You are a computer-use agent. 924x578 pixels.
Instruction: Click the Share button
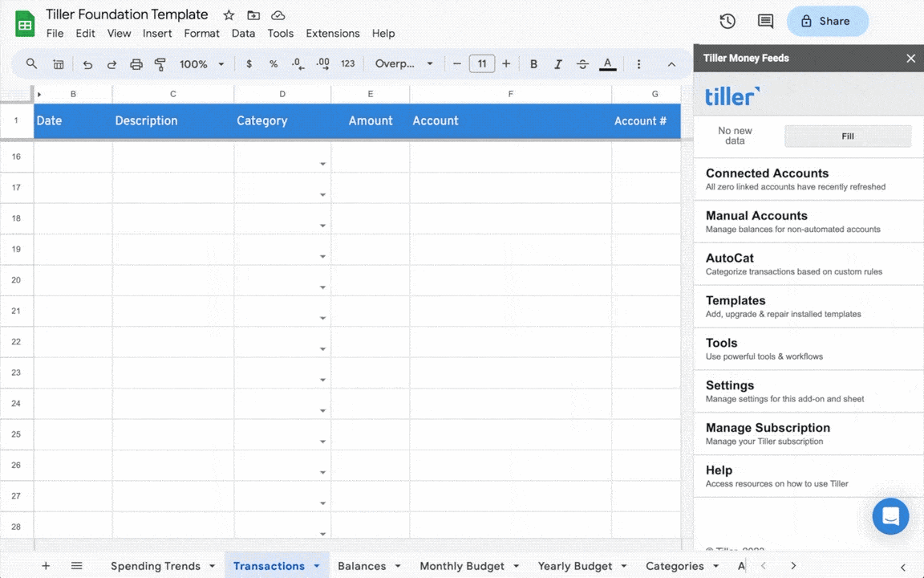click(x=827, y=22)
